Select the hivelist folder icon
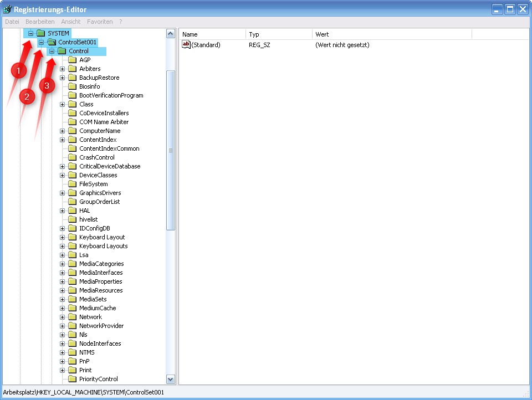This screenshot has height=400, width=532. point(71,219)
